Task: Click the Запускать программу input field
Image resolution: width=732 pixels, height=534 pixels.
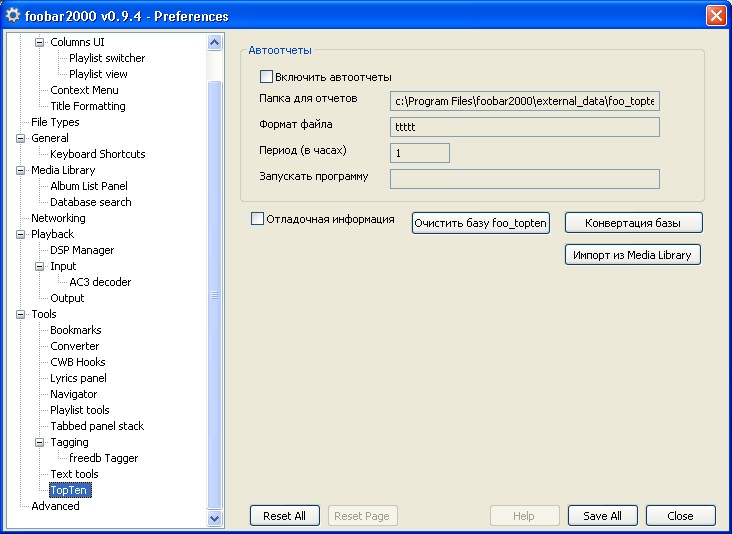Action: pos(524,179)
